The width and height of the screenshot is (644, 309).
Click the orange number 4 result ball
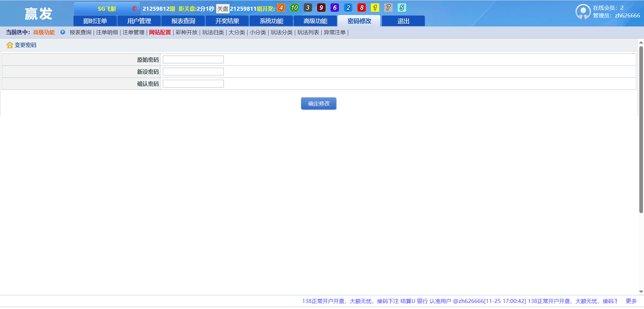pos(281,8)
